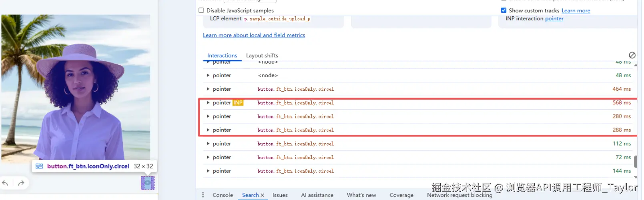The height and width of the screenshot is (200, 644).
Task: Click the undo arrow icon
Action: click(x=5, y=183)
